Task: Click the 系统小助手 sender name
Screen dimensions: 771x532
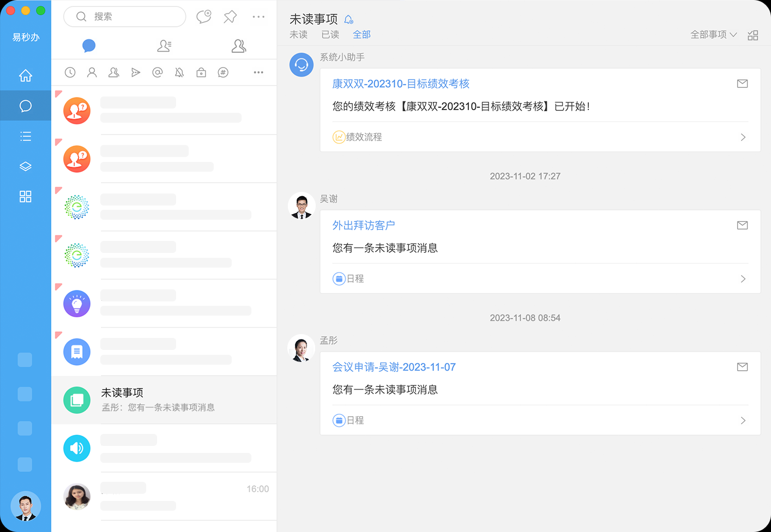Action: 342,57
